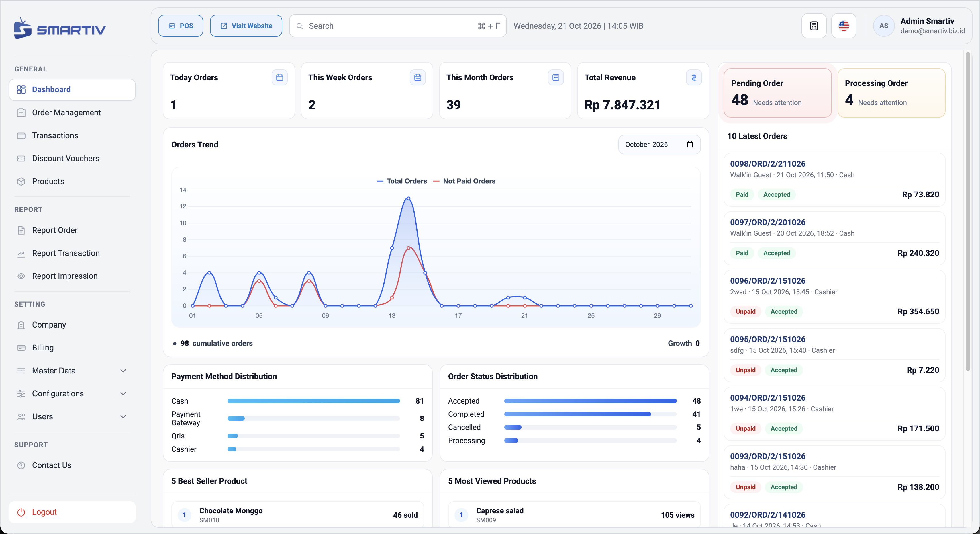Open the Processing Order card
This screenshot has height=534, width=980.
[891, 93]
